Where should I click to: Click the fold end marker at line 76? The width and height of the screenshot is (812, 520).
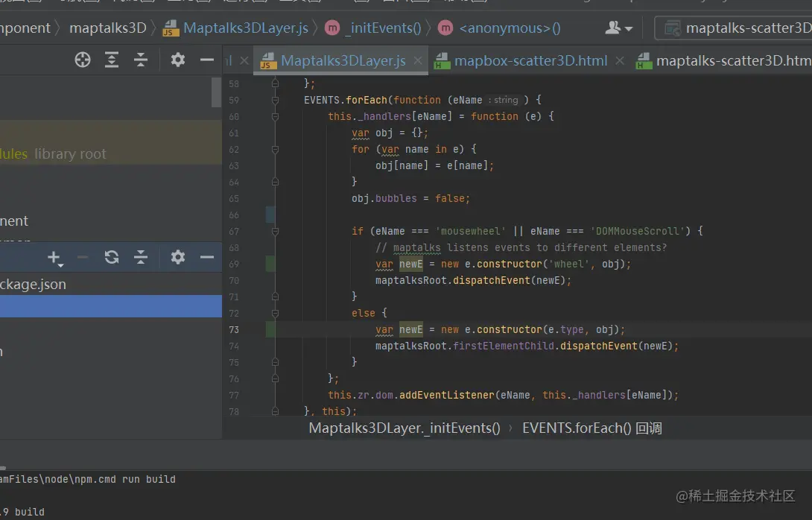point(275,378)
